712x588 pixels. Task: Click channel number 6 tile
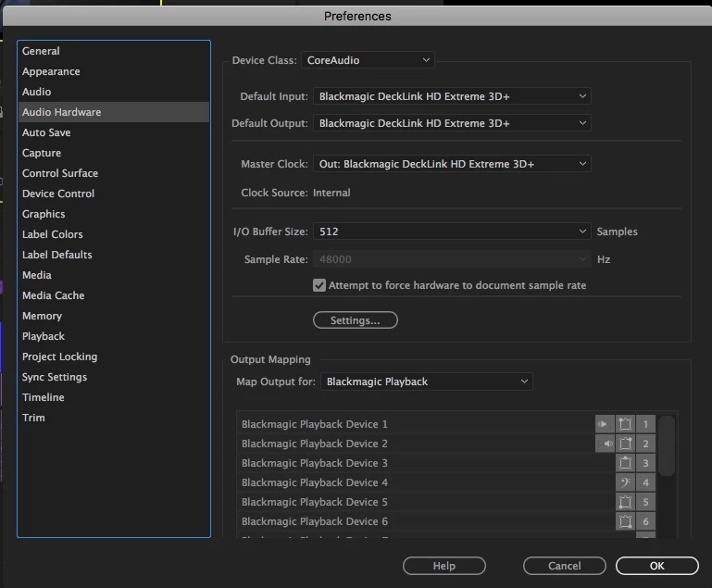(x=645, y=521)
